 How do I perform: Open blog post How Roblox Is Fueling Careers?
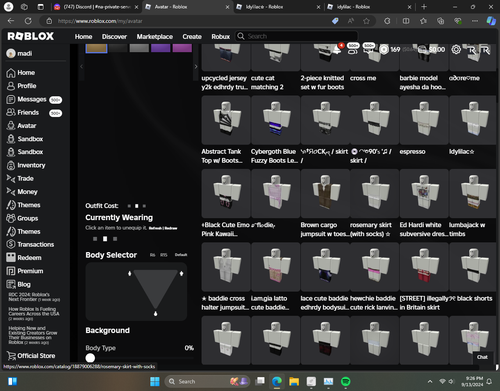34,314
